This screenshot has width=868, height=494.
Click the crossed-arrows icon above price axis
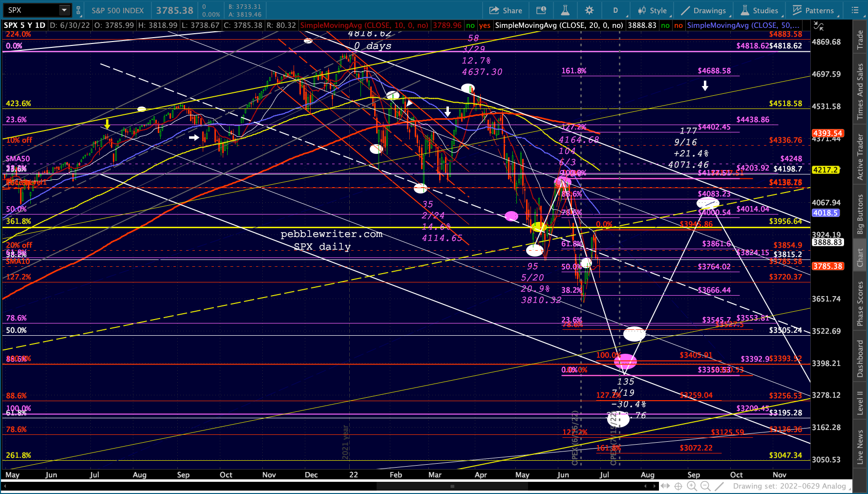[819, 26]
